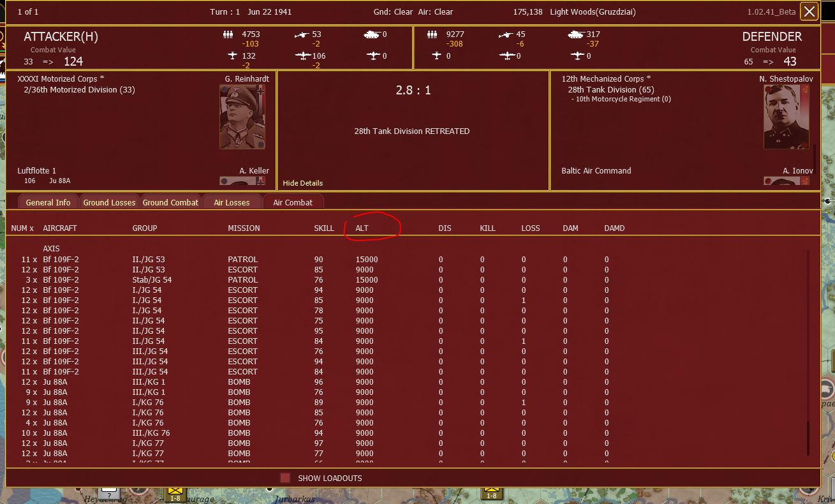Image resolution: width=835 pixels, height=504 pixels.
Task: Click A. Ionov air commander portrait strip
Action: [787, 181]
